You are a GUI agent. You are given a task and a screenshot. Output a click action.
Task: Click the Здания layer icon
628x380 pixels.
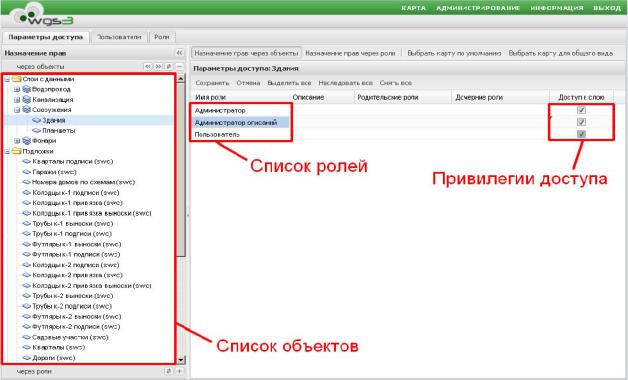36,120
